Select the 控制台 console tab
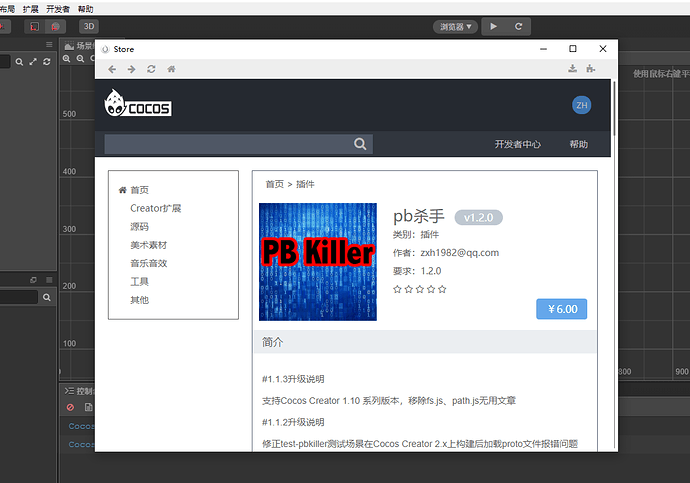This screenshot has height=483, width=690. [79, 391]
